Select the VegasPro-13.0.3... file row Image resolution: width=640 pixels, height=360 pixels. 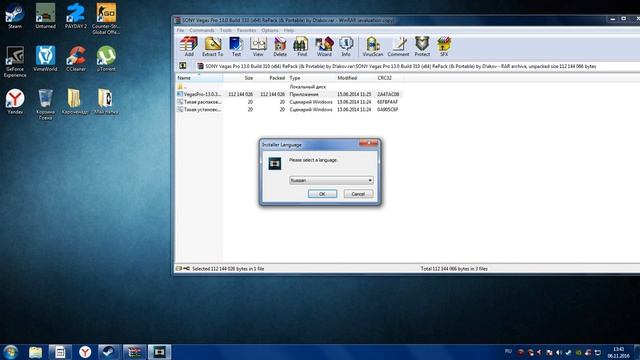tap(288, 94)
